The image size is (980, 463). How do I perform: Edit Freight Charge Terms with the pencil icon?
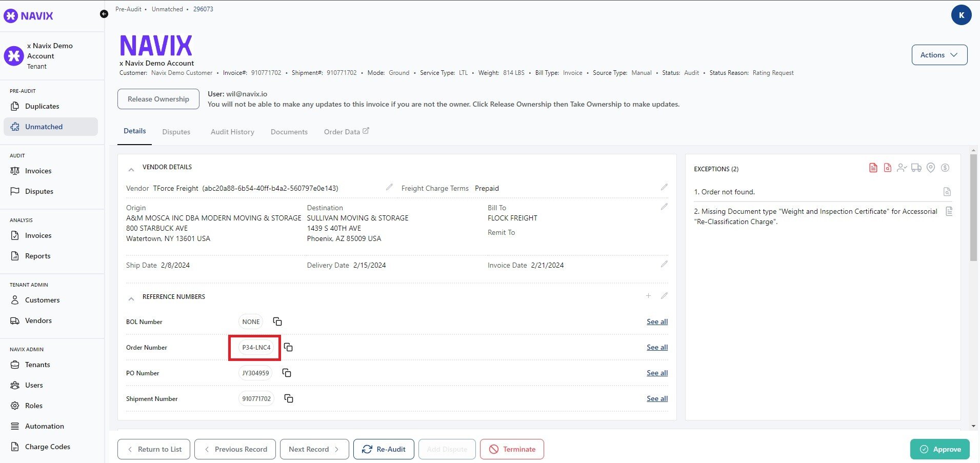click(x=664, y=187)
